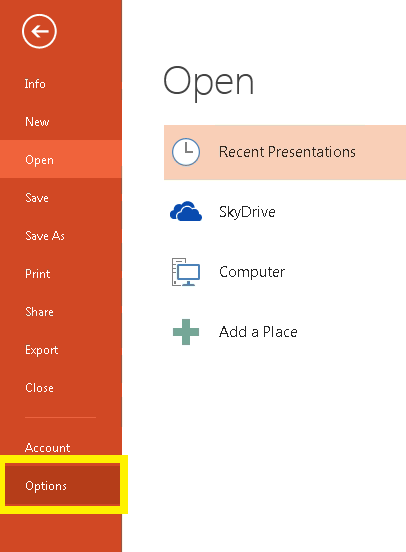Click the back arrow circle icon
Viewport: 406px width, 552px height.
pos(39,31)
